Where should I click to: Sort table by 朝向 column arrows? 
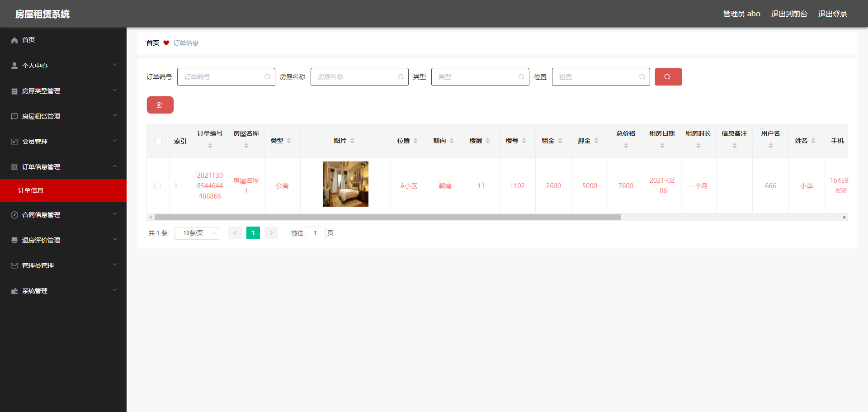(x=452, y=141)
